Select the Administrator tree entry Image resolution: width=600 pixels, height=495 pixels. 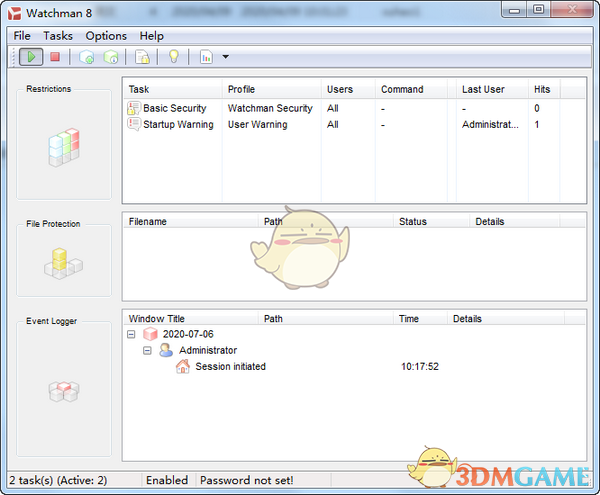point(208,350)
